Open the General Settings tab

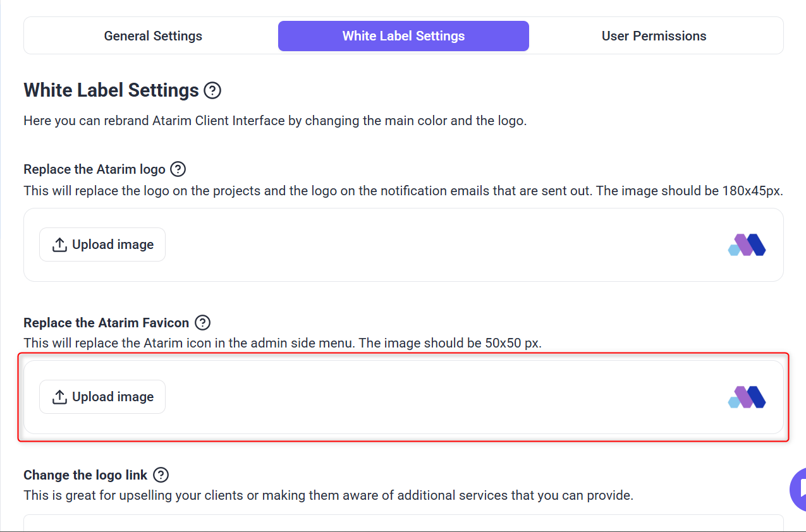click(x=153, y=36)
